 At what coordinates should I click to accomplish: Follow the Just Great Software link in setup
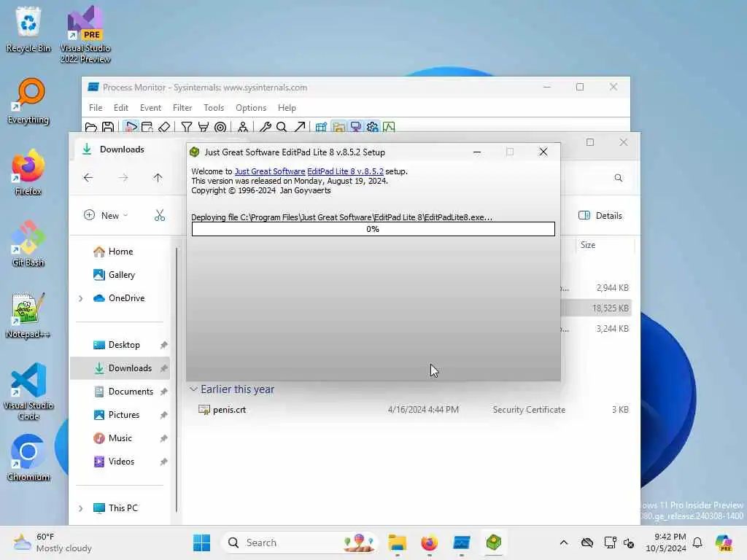click(x=270, y=171)
